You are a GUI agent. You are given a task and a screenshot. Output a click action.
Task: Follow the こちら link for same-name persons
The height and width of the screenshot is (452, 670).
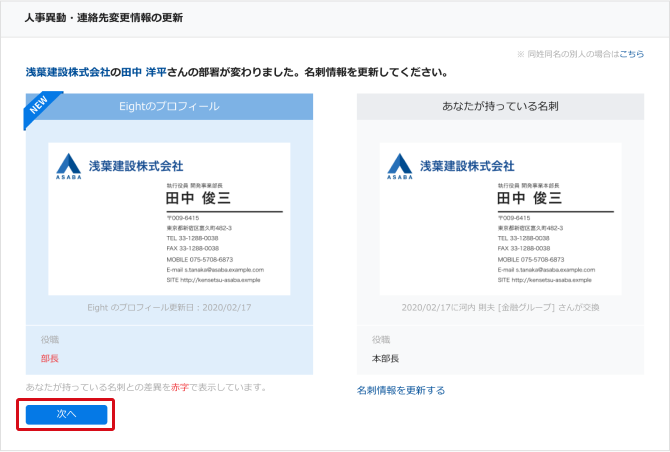click(632, 54)
